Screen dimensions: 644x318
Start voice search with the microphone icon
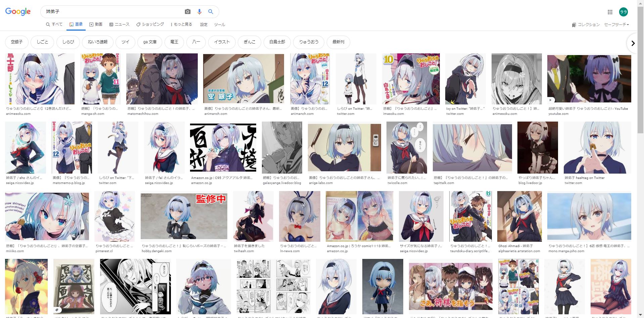point(199,12)
